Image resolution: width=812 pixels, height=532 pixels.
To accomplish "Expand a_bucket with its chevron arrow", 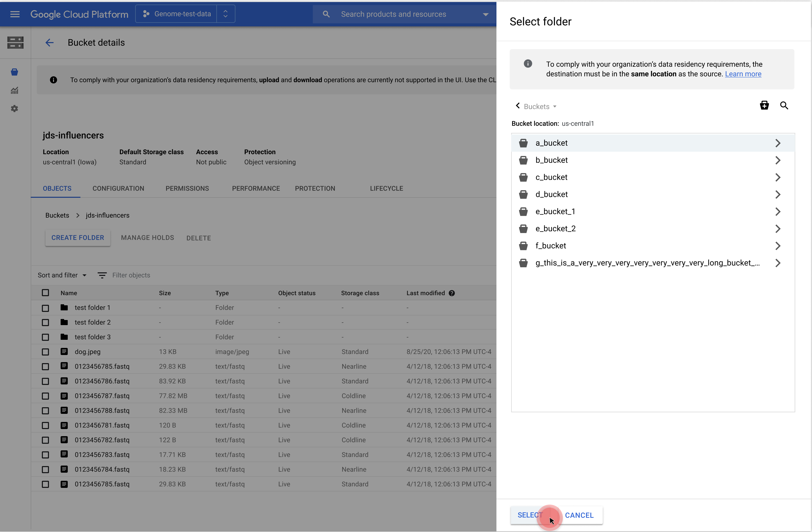I will click(x=778, y=143).
